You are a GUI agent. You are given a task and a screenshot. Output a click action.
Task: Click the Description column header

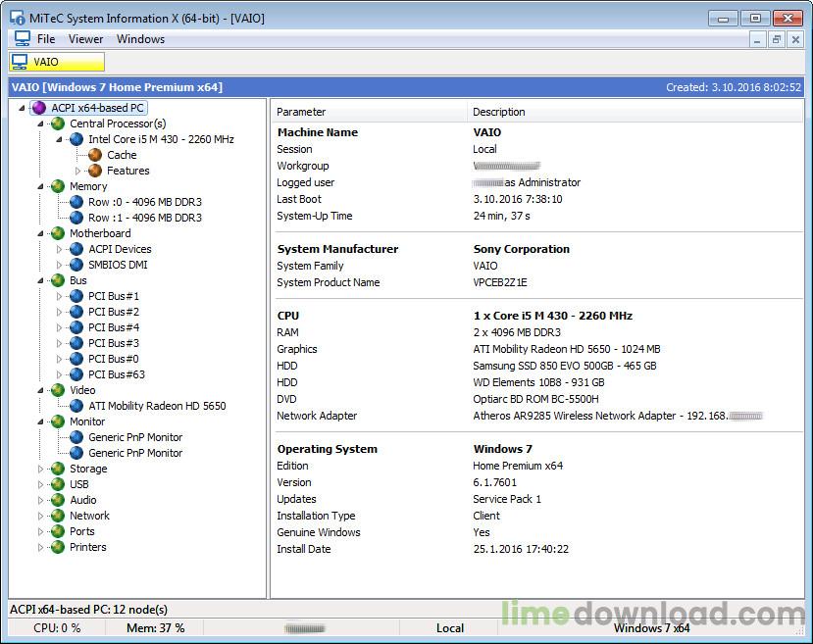[499, 112]
